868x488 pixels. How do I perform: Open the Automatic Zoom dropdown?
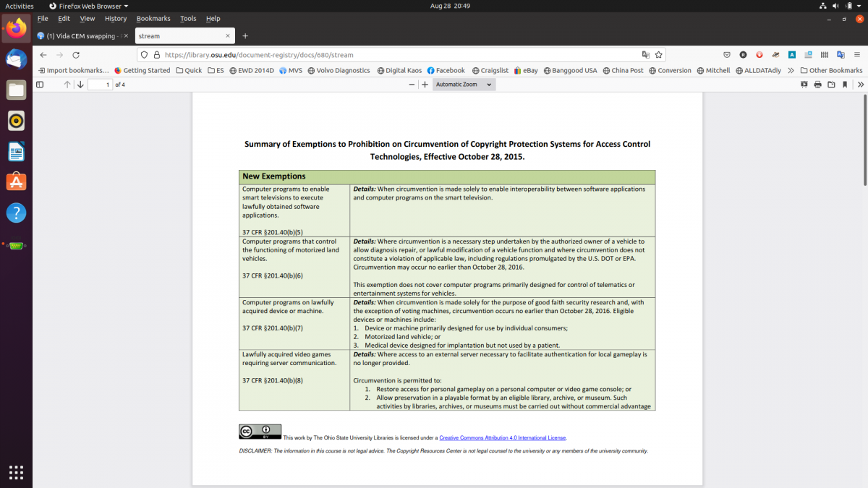(464, 84)
